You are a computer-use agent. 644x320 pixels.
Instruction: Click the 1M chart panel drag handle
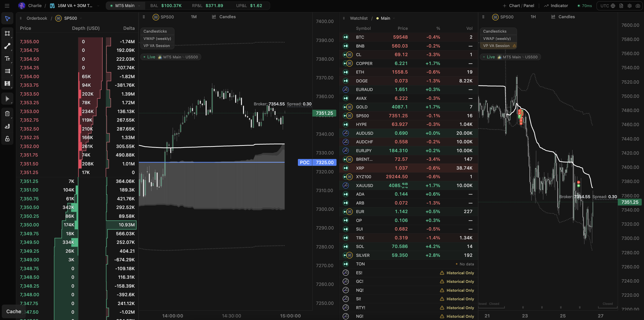pyautogui.click(x=144, y=17)
